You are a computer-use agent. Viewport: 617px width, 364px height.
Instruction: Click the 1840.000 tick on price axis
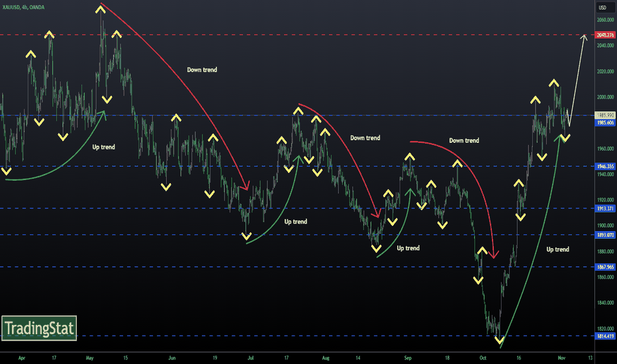tap(605, 302)
